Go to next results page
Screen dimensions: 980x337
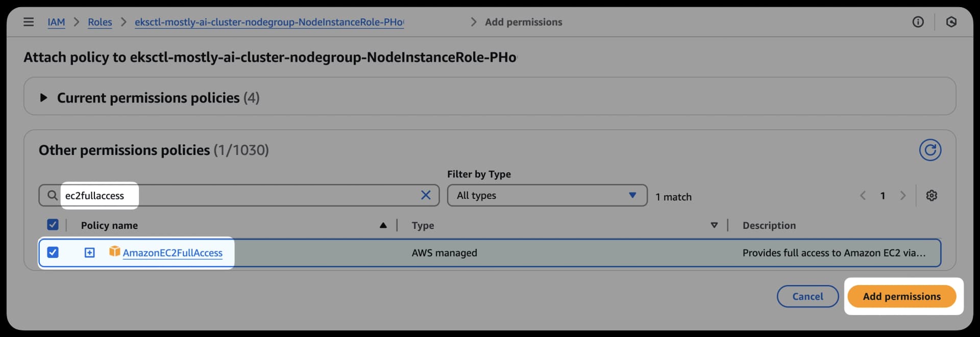click(x=902, y=196)
